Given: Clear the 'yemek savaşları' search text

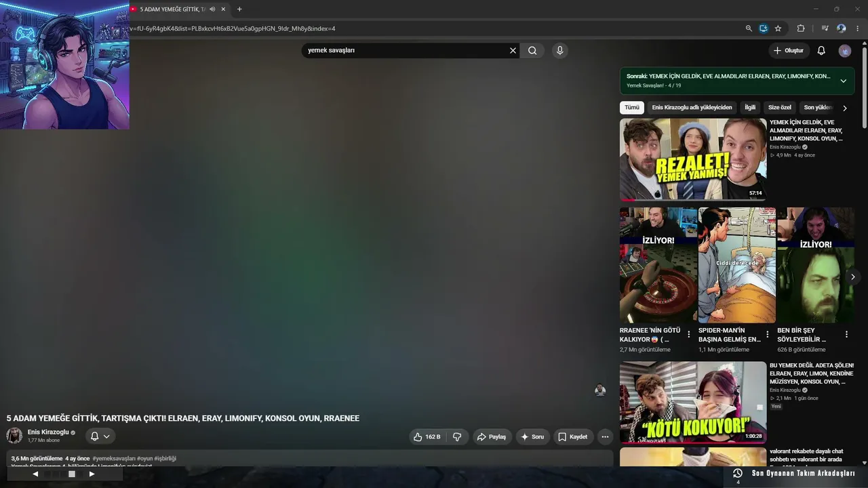Looking at the screenshot, I should click(x=513, y=50).
